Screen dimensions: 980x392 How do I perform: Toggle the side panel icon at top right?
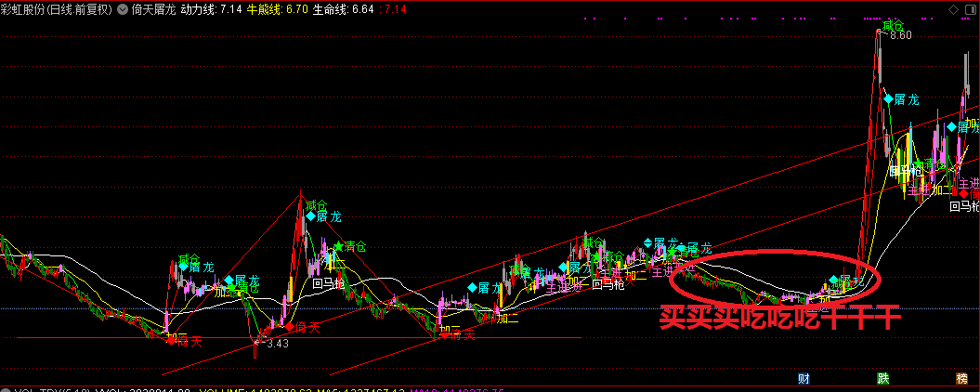click(970, 9)
